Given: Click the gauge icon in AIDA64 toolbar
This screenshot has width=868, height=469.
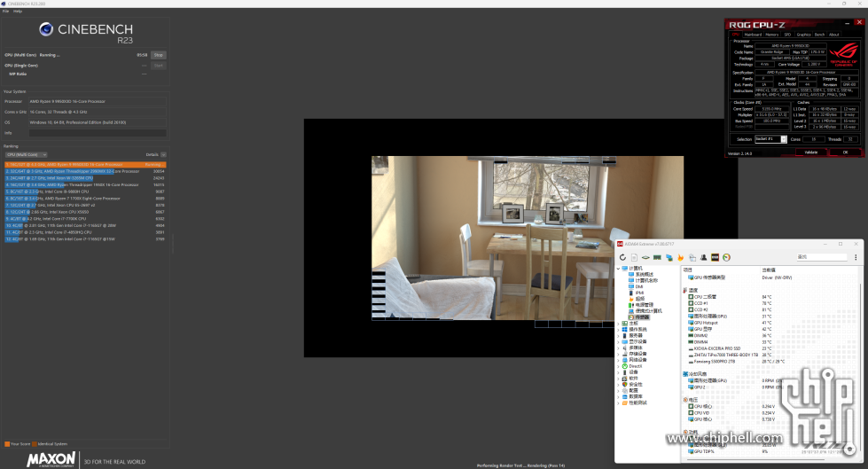Looking at the screenshot, I should click(x=726, y=257).
